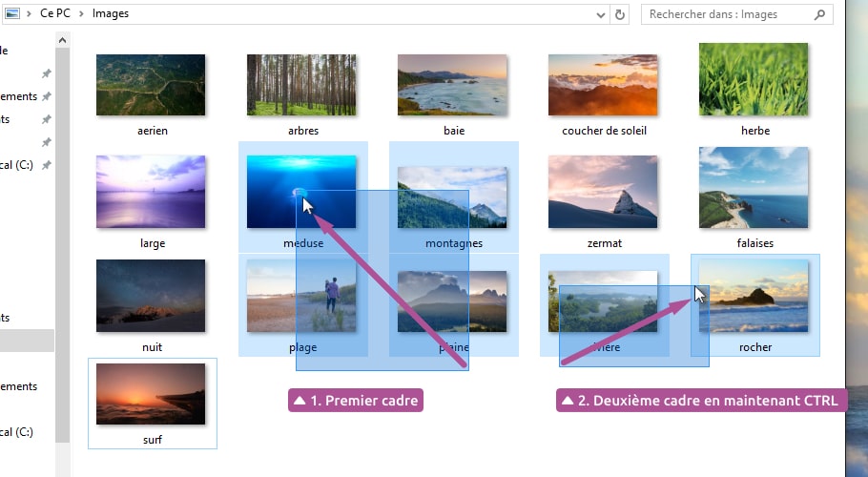Expand the first chevron before Ce PC
This screenshot has height=477, width=868.
pos(31,14)
